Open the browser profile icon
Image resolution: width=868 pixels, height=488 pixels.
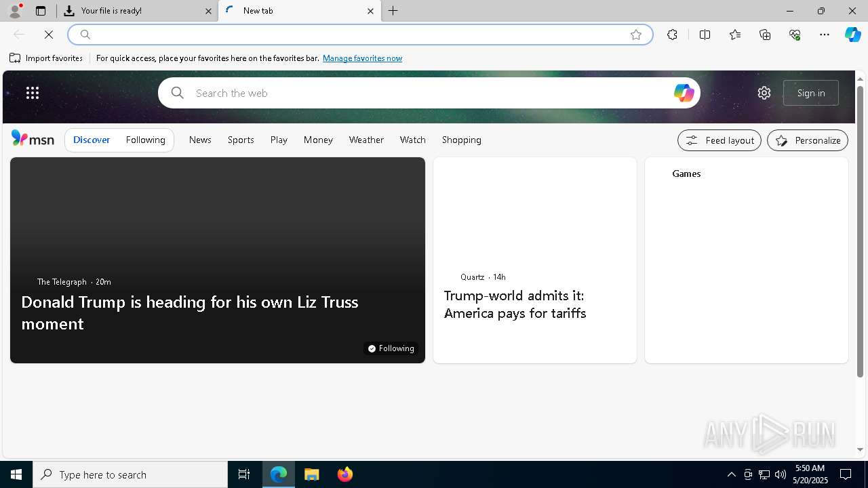(14, 11)
